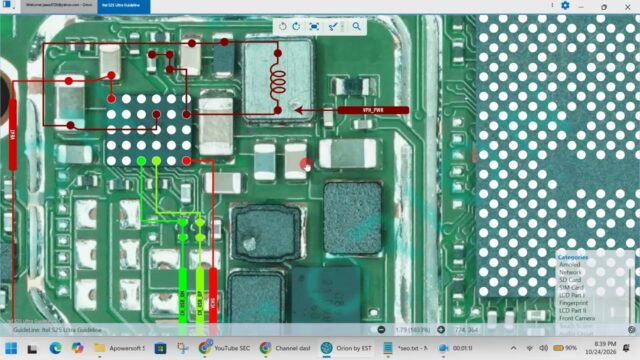The height and width of the screenshot is (360, 640).
Task: Select the brush marker tool icon
Action: [x=333, y=27]
